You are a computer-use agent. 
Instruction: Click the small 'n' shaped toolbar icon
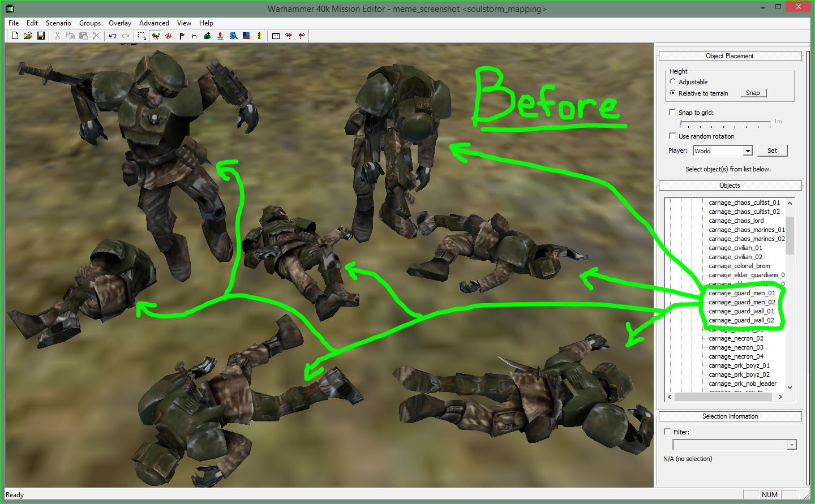click(x=194, y=36)
